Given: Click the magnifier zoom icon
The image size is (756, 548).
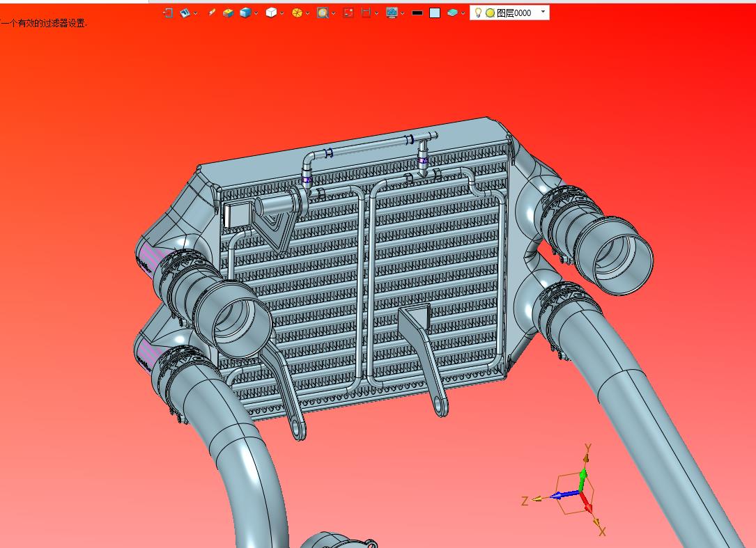Looking at the screenshot, I should [x=323, y=13].
